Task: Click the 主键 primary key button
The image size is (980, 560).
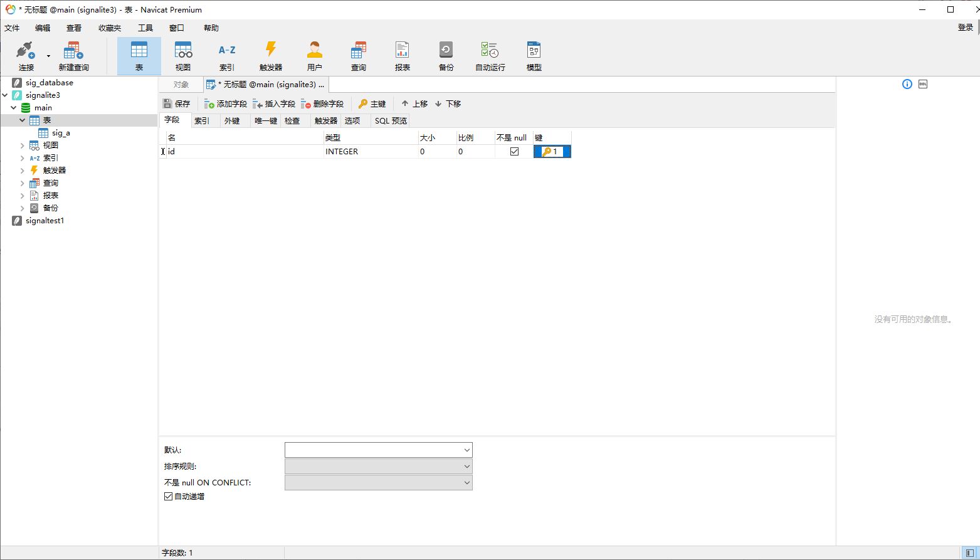Action: click(x=372, y=103)
